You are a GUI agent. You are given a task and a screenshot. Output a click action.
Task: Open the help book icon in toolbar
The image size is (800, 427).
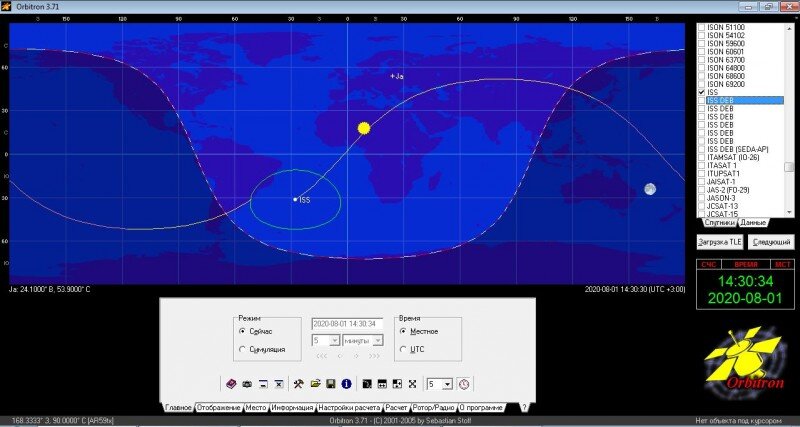point(231,384)
